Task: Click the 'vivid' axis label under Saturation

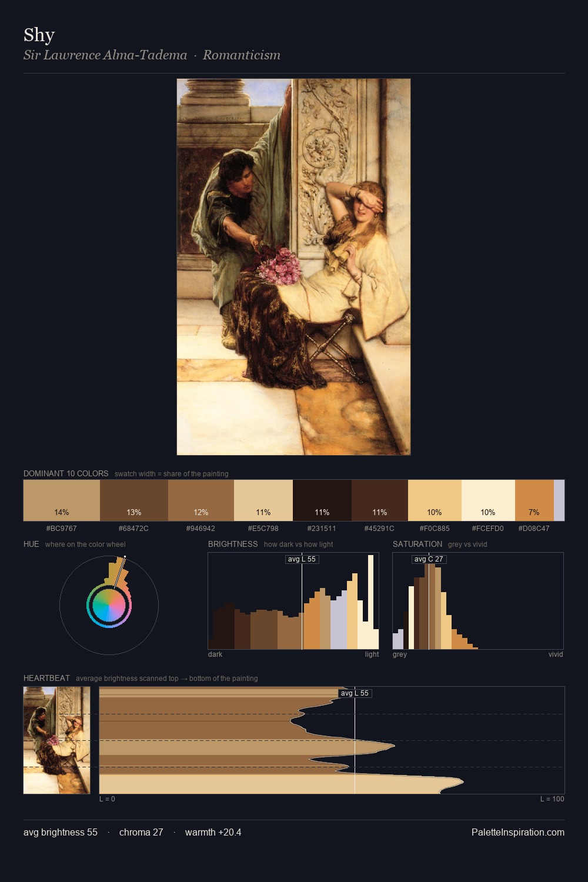Action: [556, 654]
